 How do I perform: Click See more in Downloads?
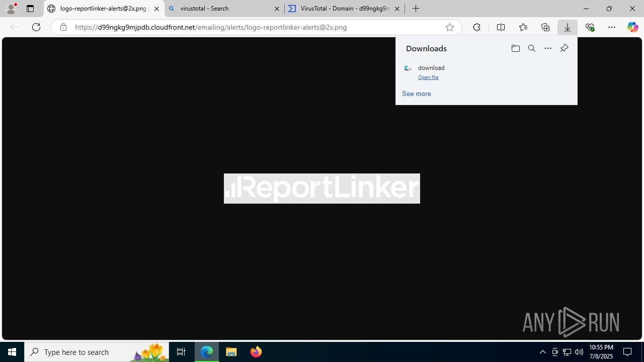(417, 94)
